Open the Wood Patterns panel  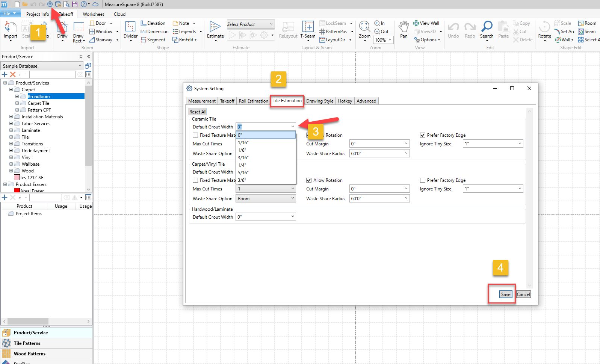(47, 354)
